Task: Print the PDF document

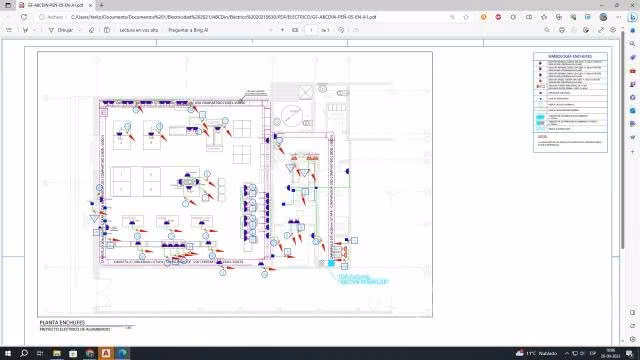Action: 562,30
